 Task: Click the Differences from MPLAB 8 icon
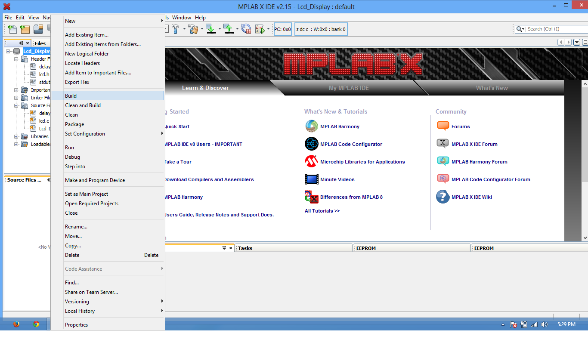click(x=312, y=197)
